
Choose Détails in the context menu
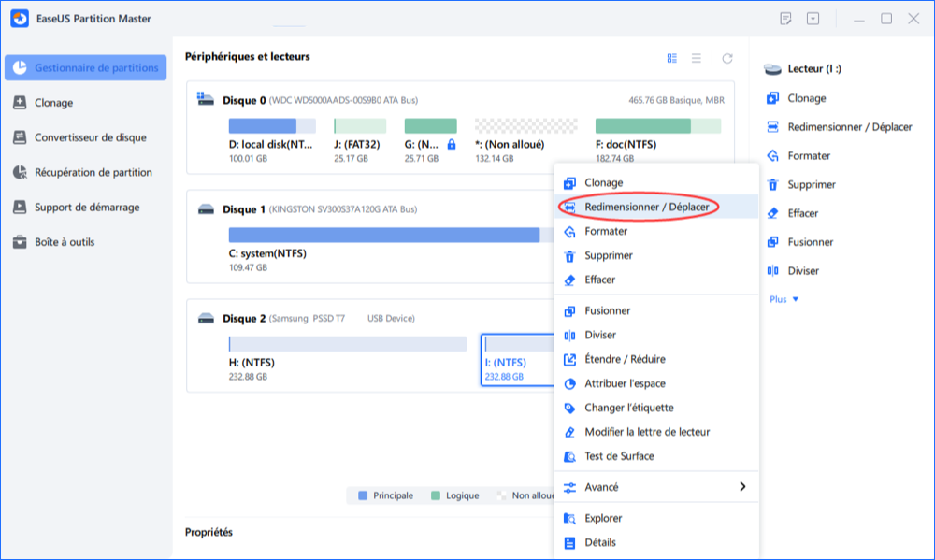tap(656, 543)
